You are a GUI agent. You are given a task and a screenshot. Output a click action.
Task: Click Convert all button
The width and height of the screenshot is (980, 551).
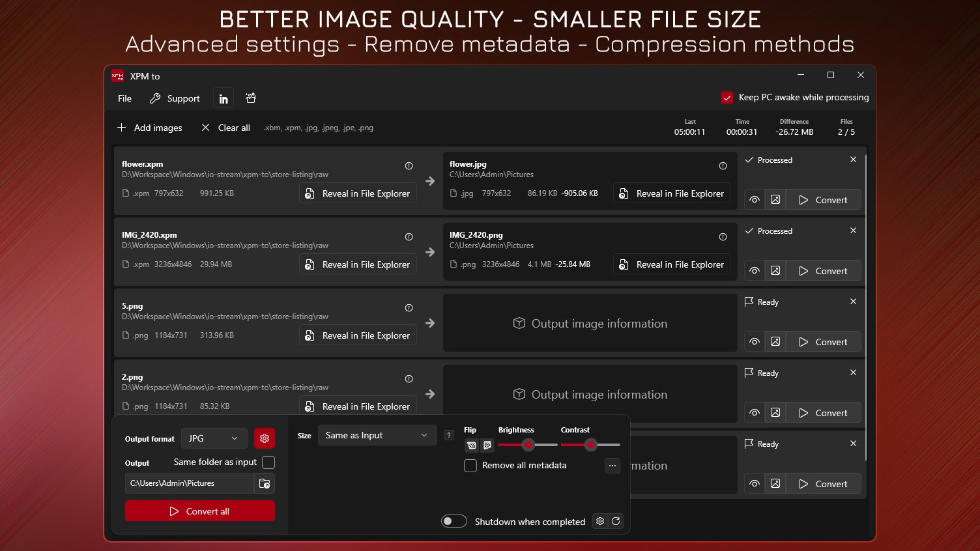[200, 511]
